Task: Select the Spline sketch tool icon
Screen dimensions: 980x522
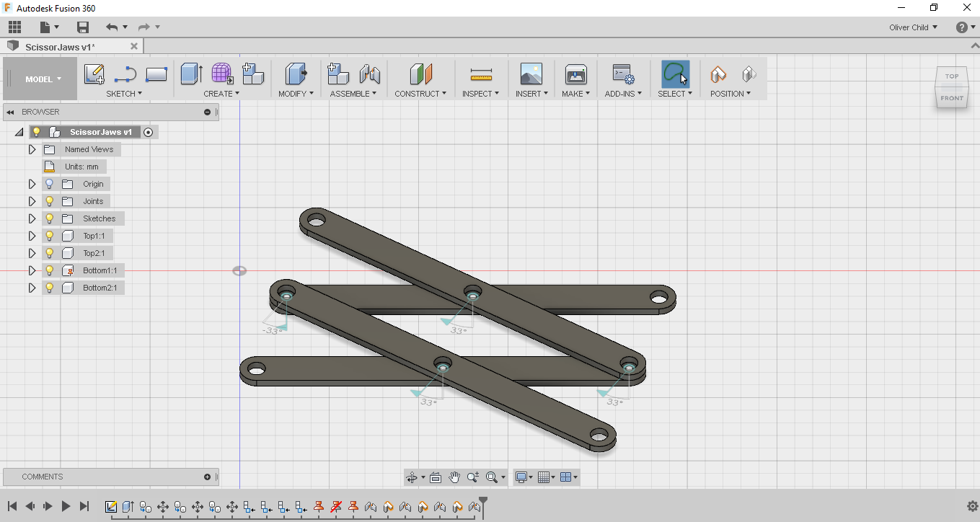Action: [x=125, y=74]
